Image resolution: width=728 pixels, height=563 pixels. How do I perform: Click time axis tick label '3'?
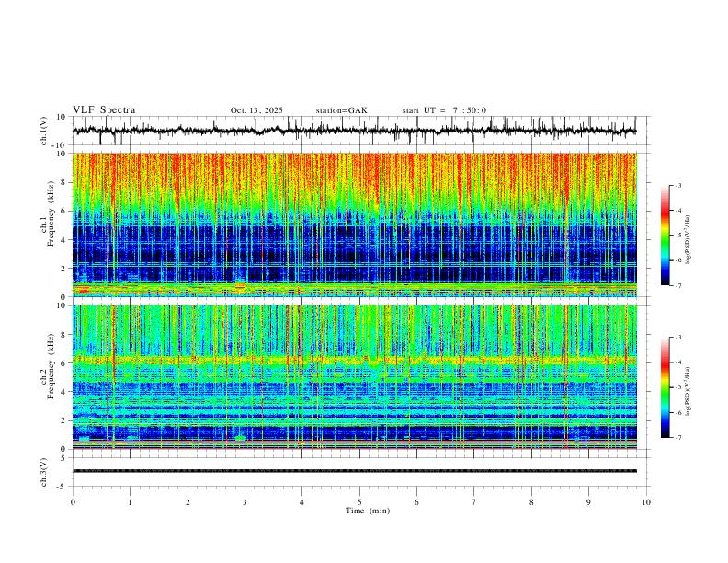click(x=245, y=502)
